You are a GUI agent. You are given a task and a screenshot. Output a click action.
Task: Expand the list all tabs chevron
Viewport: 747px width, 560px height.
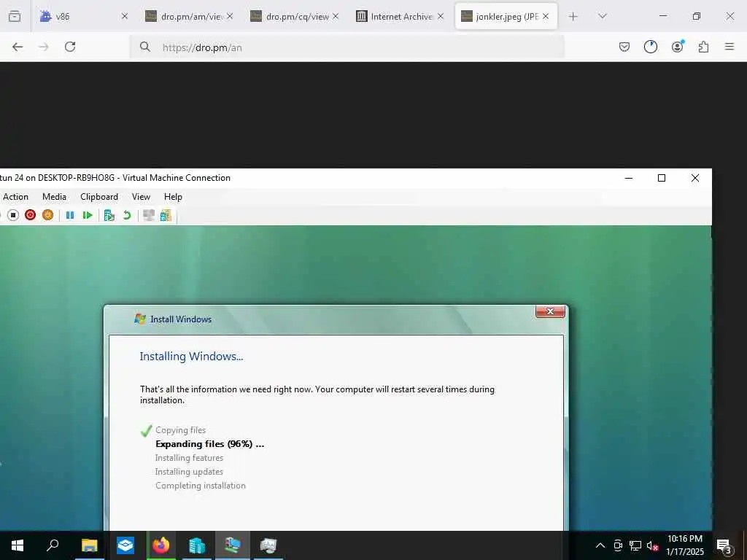[x=602, y=16]
